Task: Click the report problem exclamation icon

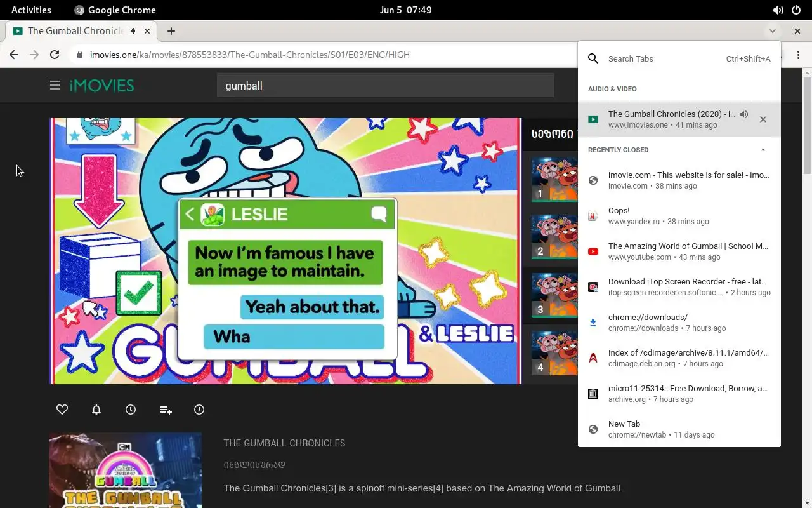Action: [x=199, y=410]
